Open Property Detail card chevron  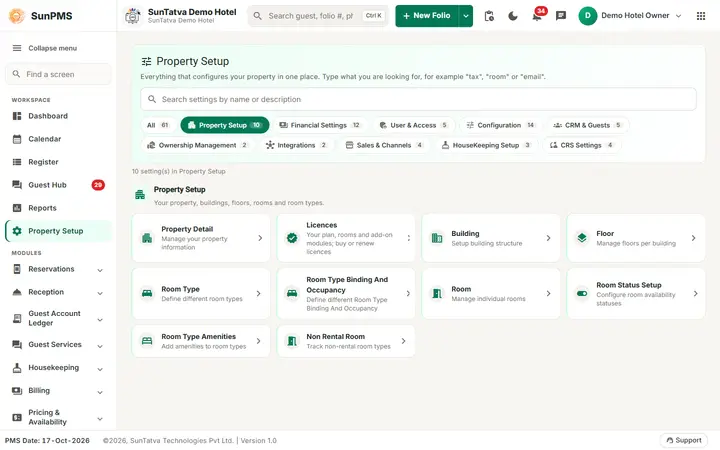pos(260,238)
